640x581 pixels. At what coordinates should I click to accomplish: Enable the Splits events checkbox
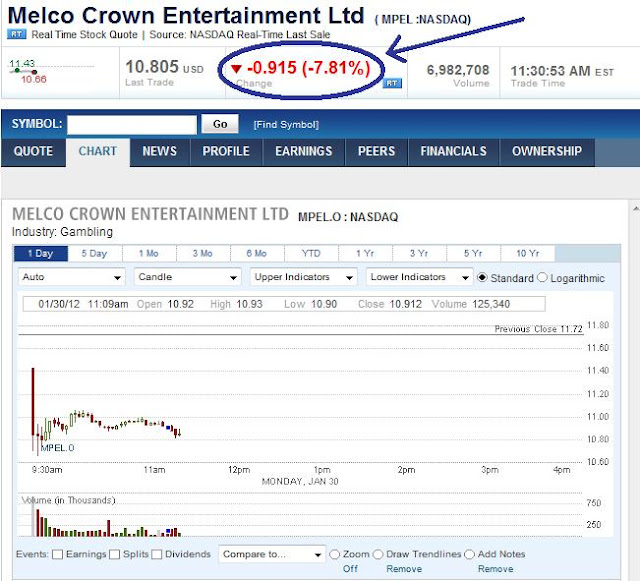point(115,554)
